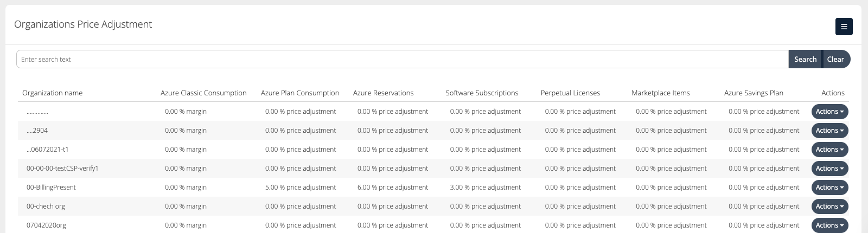Click the Azure Reservations column header
The image size is (868, 233).
(x=383, y=93)
